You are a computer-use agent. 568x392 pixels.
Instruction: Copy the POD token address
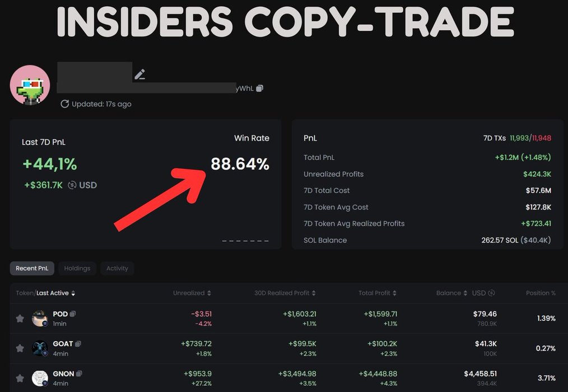click(73, 314)
